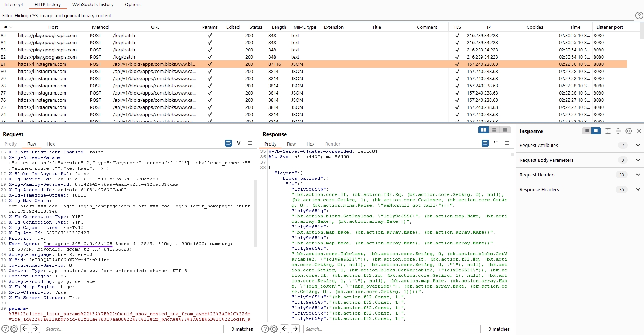Sort by Length column header

point(279,27)
